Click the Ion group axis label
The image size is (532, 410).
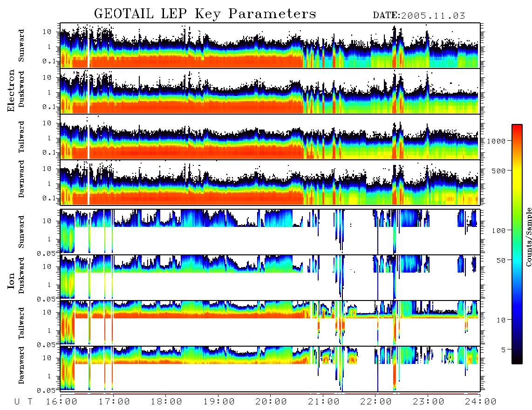(11, 280)
